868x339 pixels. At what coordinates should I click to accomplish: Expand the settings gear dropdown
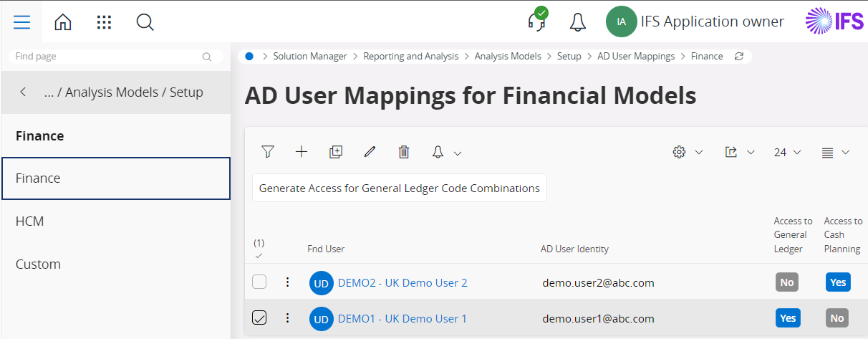tap(688, 152)
